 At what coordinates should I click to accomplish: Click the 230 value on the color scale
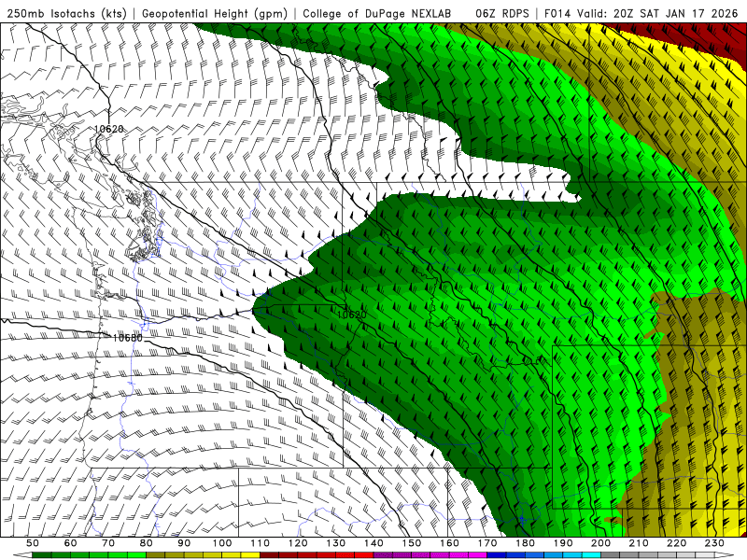click(714, 543)
